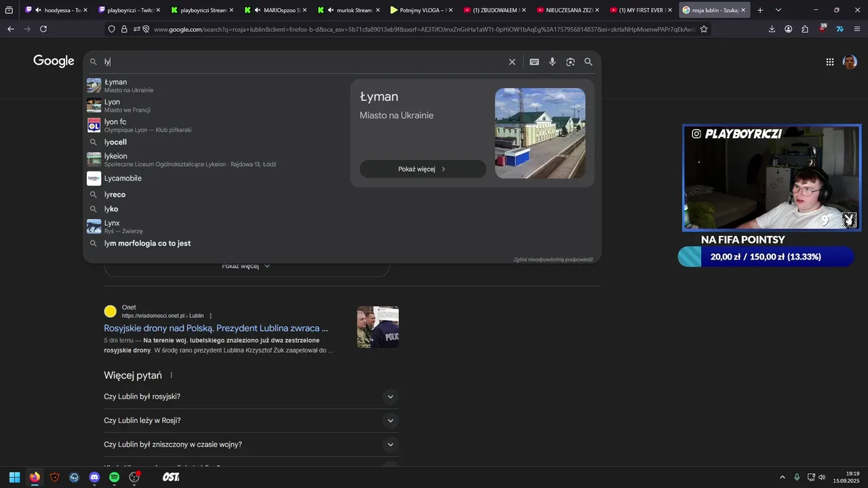Screen dimensions: 868x488
Task: Pick the lyreco suggestion
Action: pos(214,195)
